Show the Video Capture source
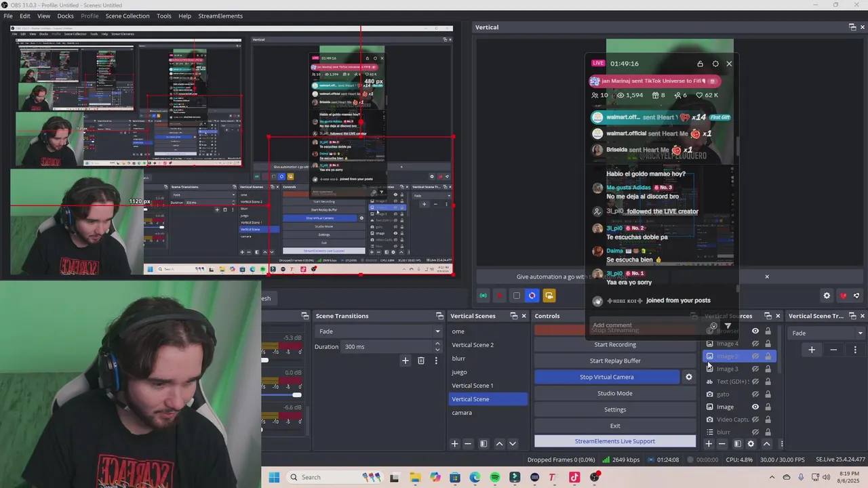This screenshot has width=868, height=488. [x=755, y=420]
